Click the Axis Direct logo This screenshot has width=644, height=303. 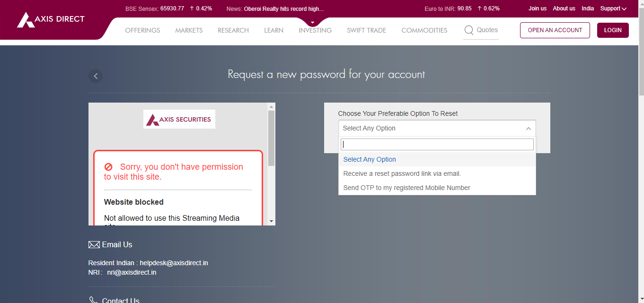click(x=51, y=19)
